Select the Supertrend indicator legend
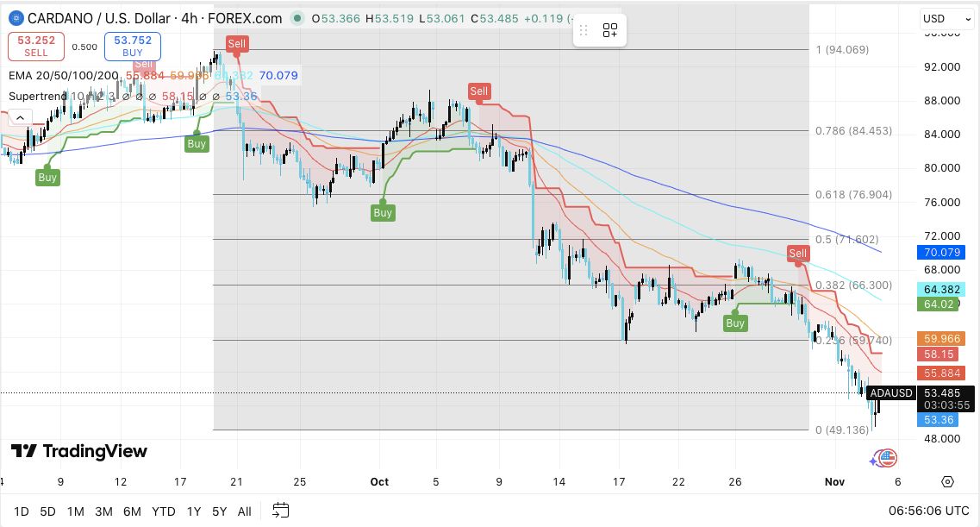 pos(39,96)
